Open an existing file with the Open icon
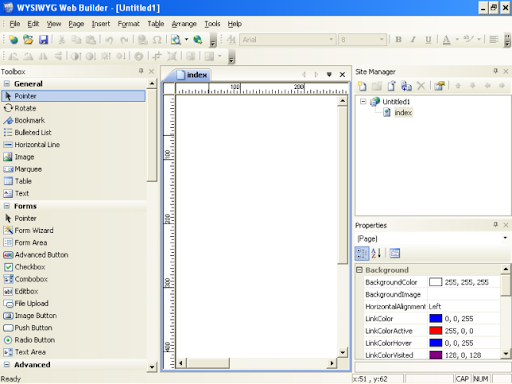Viewport: 512px width, 384px height. (x=28, y=40)
